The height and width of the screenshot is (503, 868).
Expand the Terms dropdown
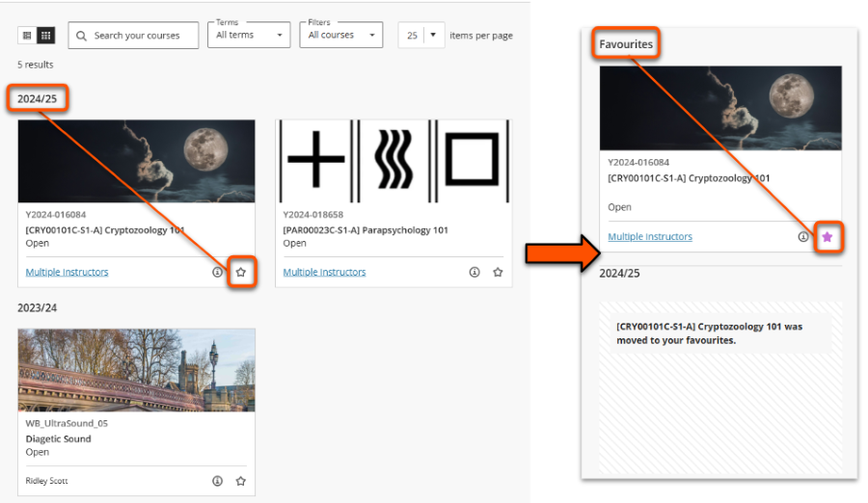point(250,36)
